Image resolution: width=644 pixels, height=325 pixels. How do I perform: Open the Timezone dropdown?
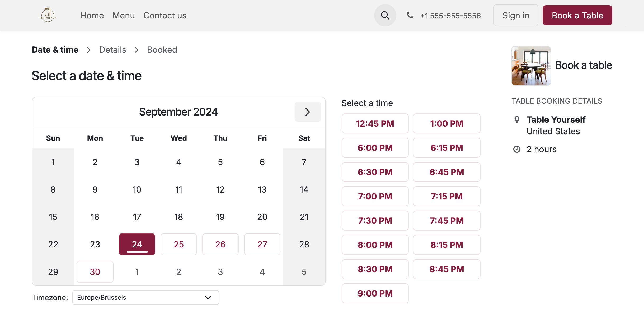(145, 298)
